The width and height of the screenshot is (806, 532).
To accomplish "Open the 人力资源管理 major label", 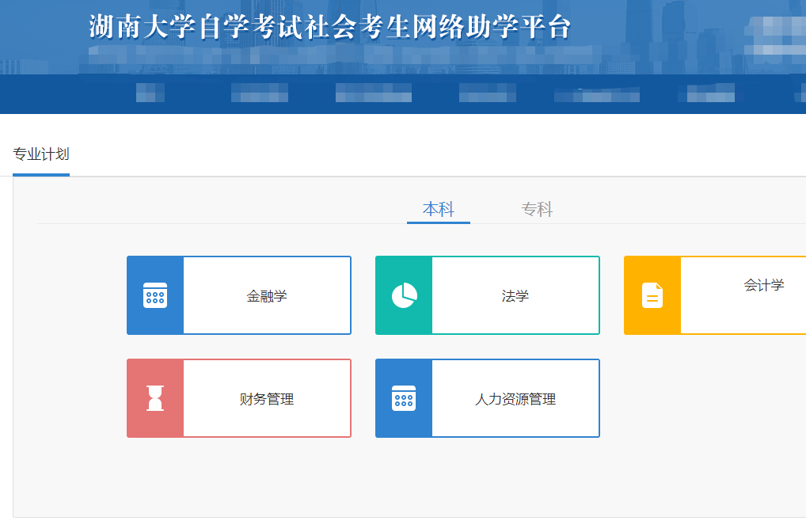I will coord(515,399).
